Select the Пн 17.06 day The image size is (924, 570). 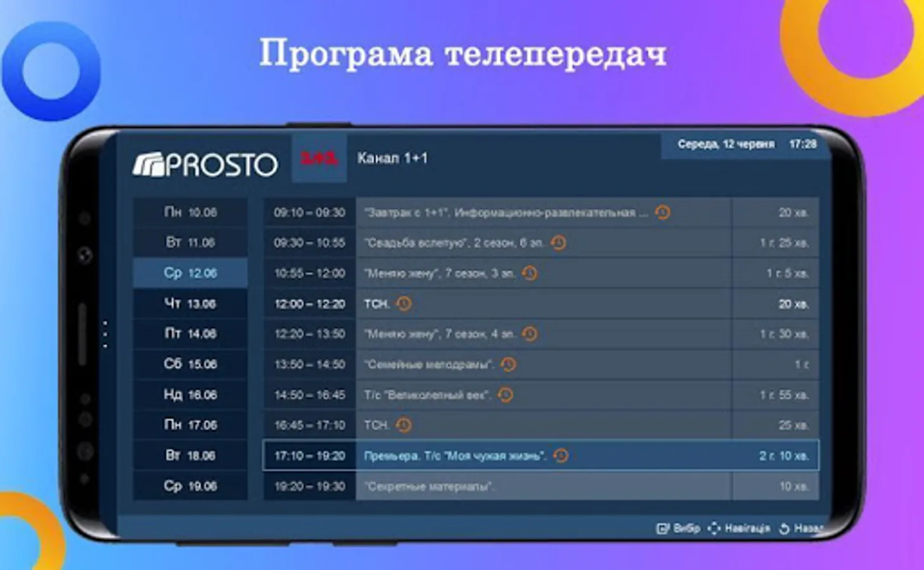click(190, 425)
